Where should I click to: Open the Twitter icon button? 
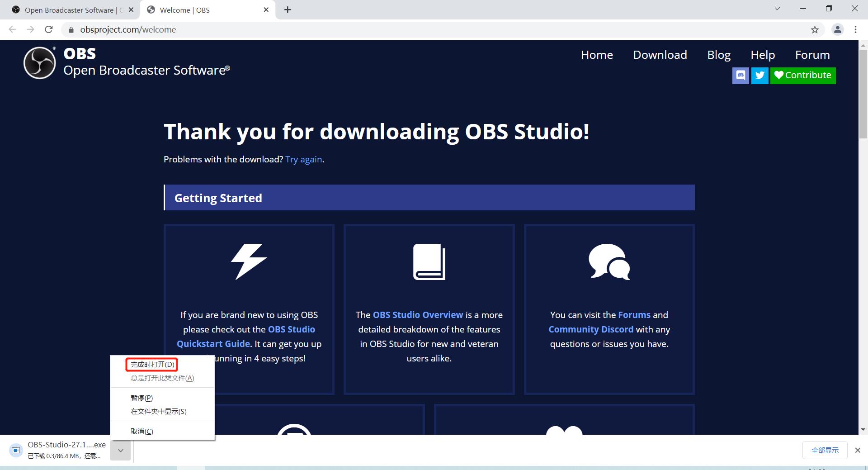tap(760, 76)
